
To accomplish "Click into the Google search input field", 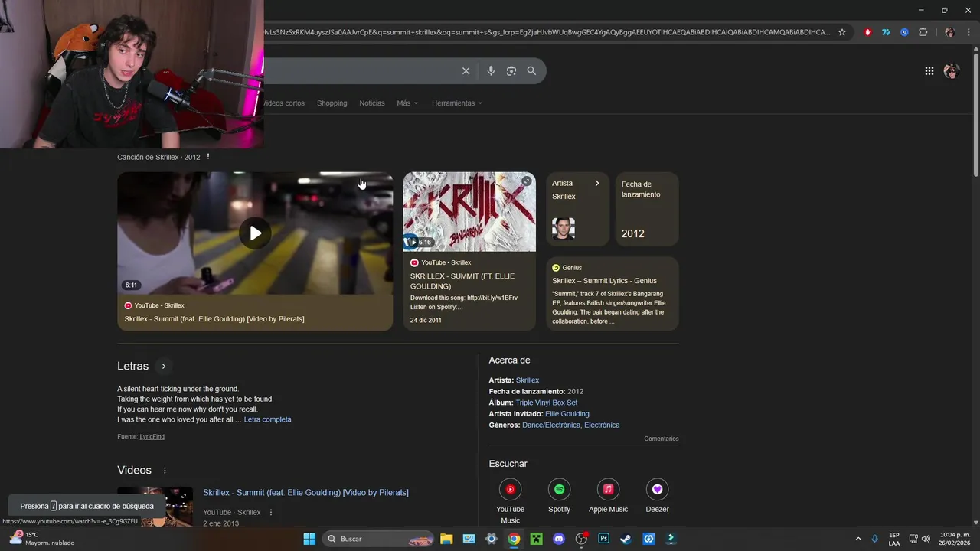I will 360,71.
